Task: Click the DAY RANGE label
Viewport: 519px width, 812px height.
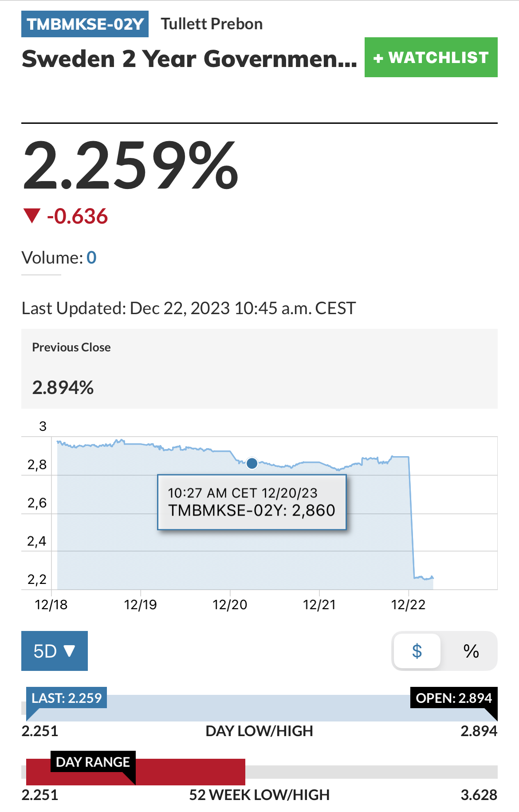Action: pos(93,762)
